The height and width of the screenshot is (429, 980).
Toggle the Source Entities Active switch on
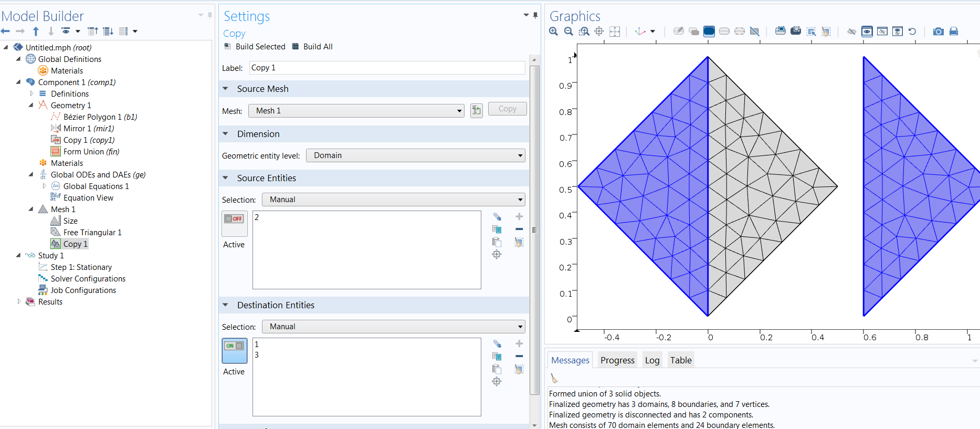(234, 219)
